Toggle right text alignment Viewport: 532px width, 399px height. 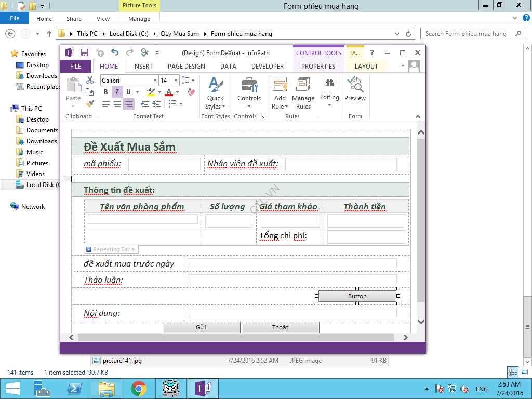tap(129, 104)
